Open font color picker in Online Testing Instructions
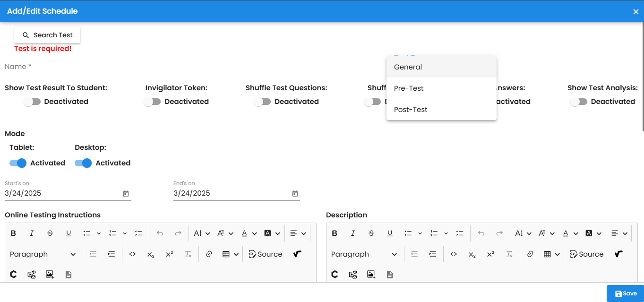Image resolution: width=644 pixels, height=302 pixels. pyautogui.click(x=249, y=233)
